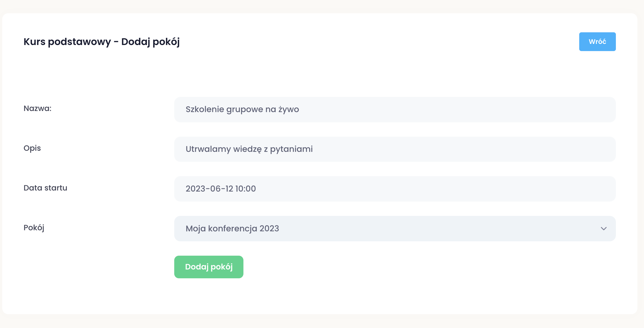Viewport: 644px width, 328px height.
Task: Open the Pokój dropdown list
Action: [x=395, y=229]
